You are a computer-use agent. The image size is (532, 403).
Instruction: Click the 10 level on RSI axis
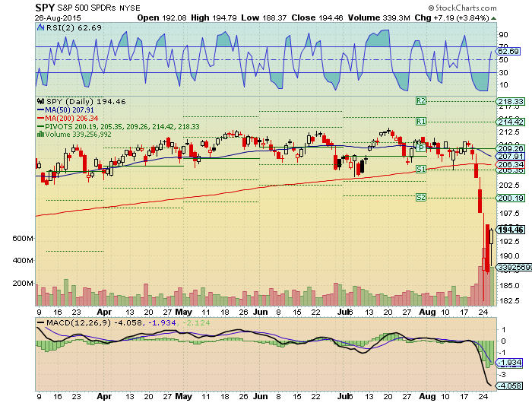504,85
